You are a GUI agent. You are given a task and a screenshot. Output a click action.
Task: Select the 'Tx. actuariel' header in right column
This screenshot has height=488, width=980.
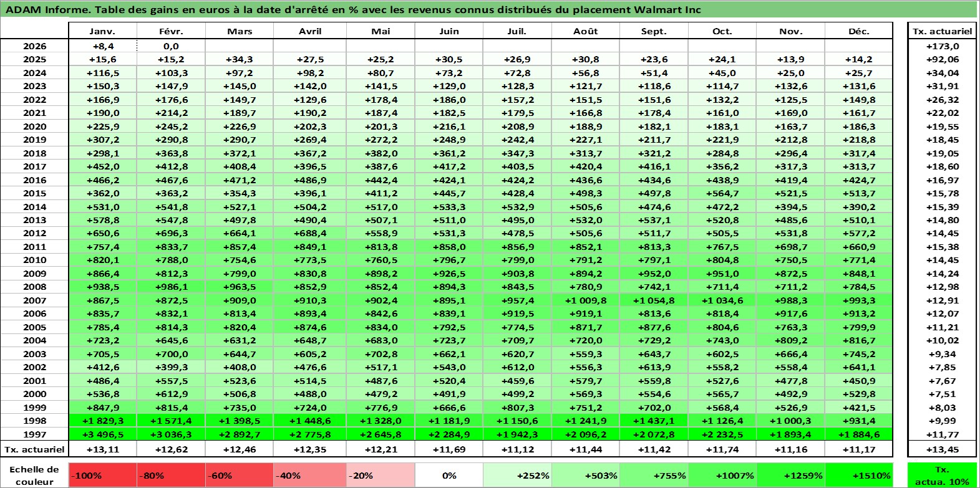942,31
